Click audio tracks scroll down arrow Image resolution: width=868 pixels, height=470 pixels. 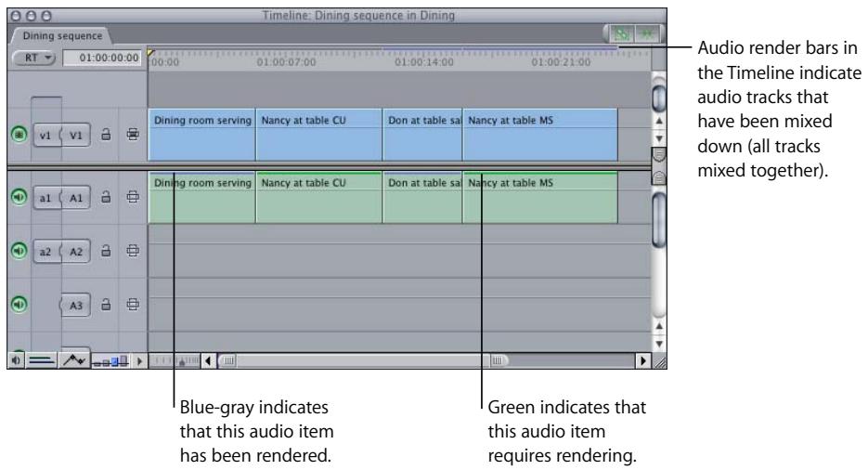[x=659, y=344]
